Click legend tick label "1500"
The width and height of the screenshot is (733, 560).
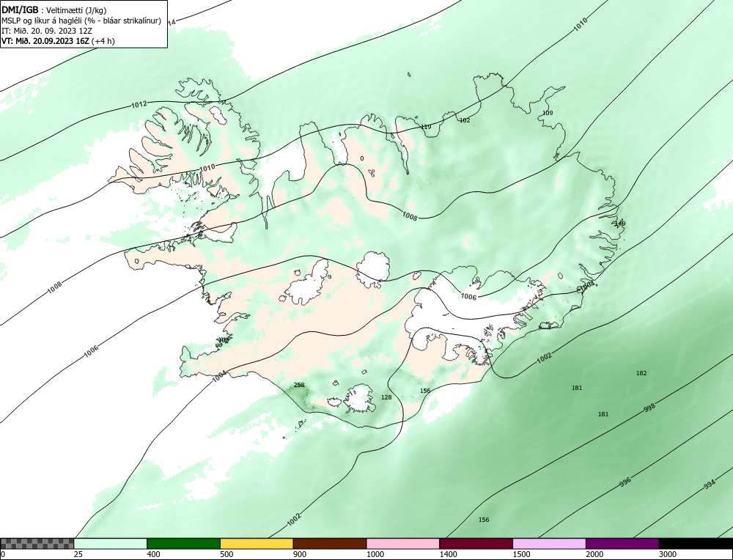(520, 554)
